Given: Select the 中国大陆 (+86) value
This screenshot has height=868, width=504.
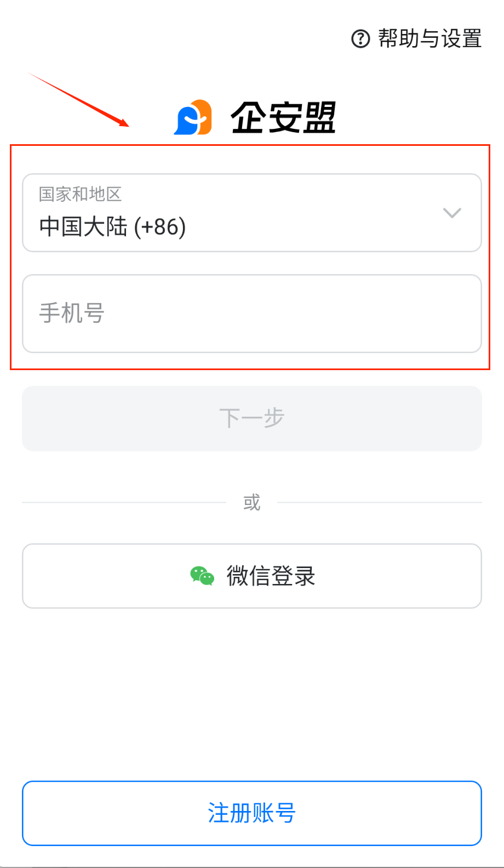Looking at the screenshot, I should tap(113, 226).
